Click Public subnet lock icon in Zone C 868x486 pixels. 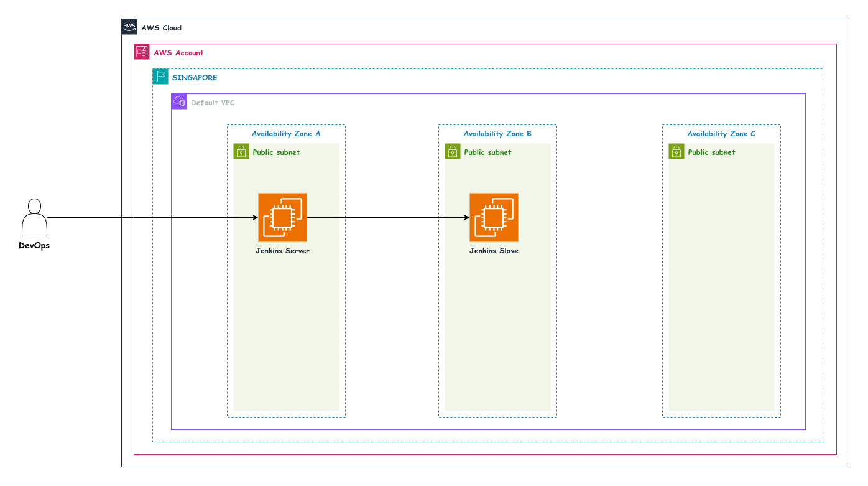[676, 151]
